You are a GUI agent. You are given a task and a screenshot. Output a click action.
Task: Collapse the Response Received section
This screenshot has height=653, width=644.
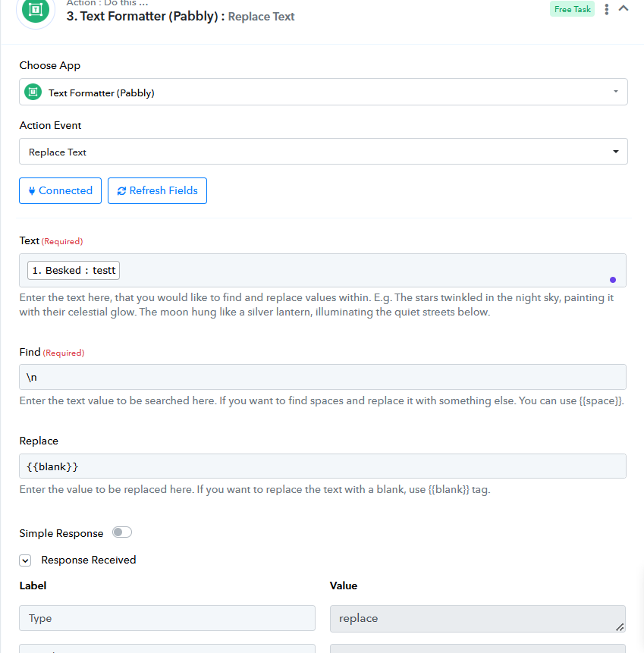(25, 560)
